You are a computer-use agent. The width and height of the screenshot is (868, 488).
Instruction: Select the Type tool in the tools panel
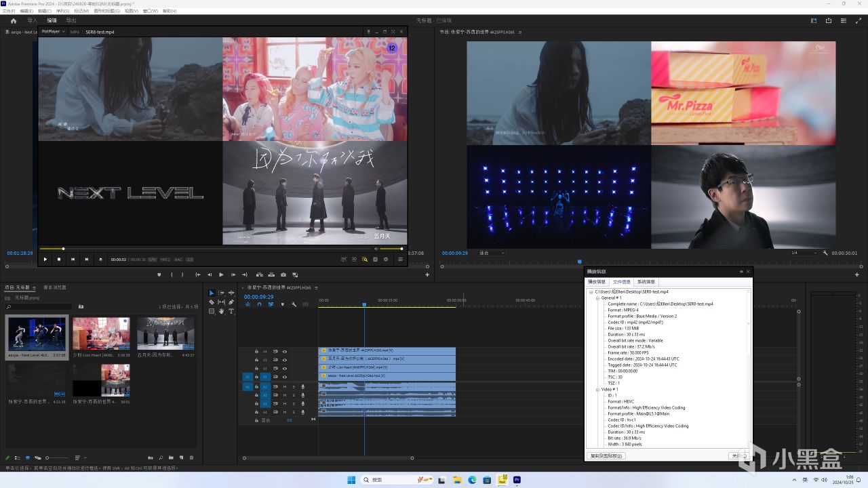coord(231,311)
